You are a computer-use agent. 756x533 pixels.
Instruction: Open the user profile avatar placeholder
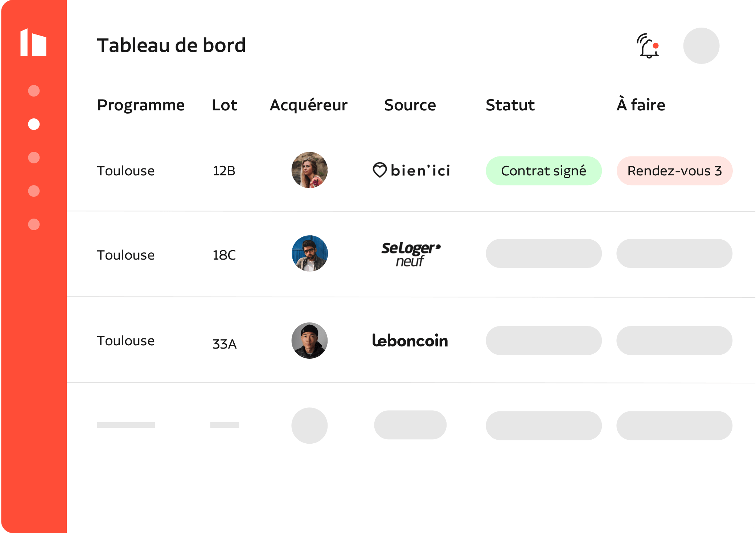pyautogui.click(x=701, y=46)
